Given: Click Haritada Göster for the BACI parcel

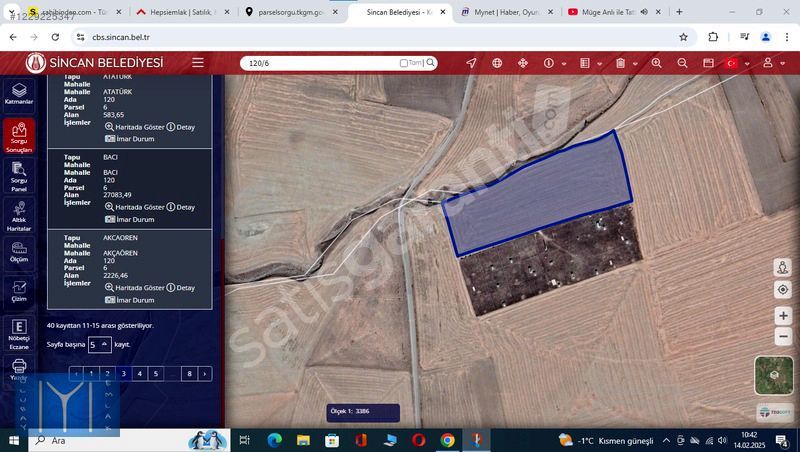Looking at the screenshot, I should coord(134,207).
